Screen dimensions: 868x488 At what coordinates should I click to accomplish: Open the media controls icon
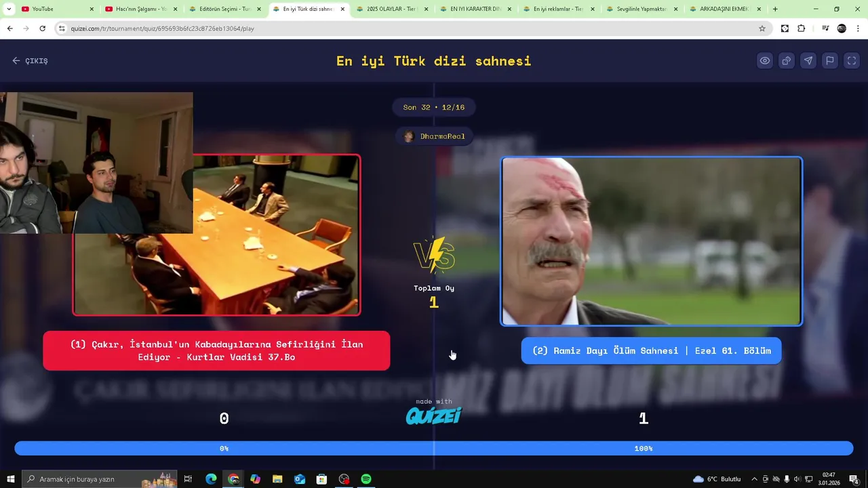point(825,28)
